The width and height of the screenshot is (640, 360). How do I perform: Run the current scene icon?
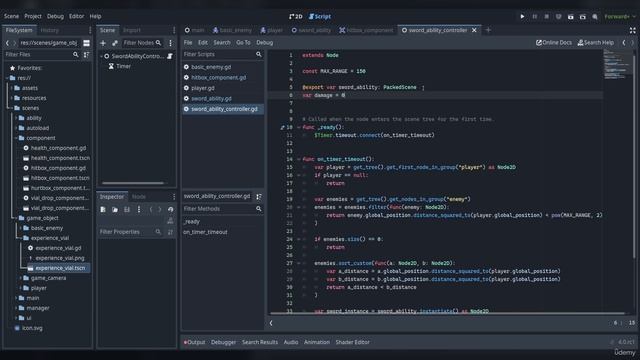coord(571,17)
